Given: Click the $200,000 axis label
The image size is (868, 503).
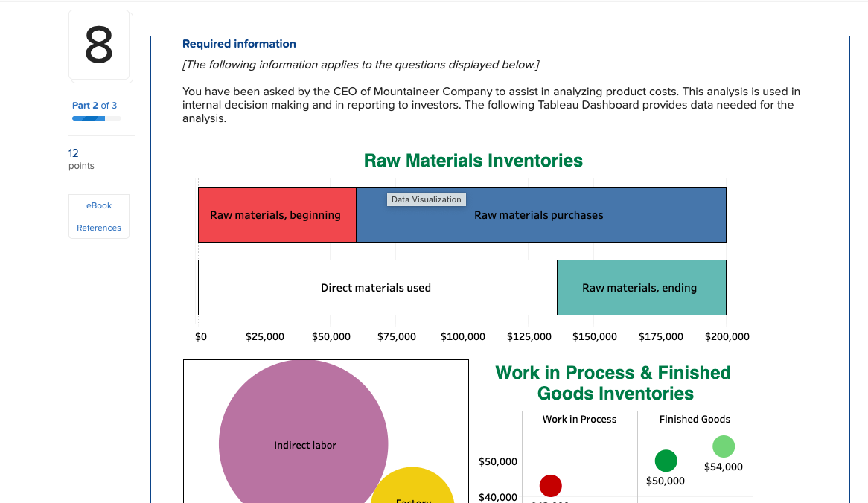Looking at the screenshot, I should pos(727,336).
